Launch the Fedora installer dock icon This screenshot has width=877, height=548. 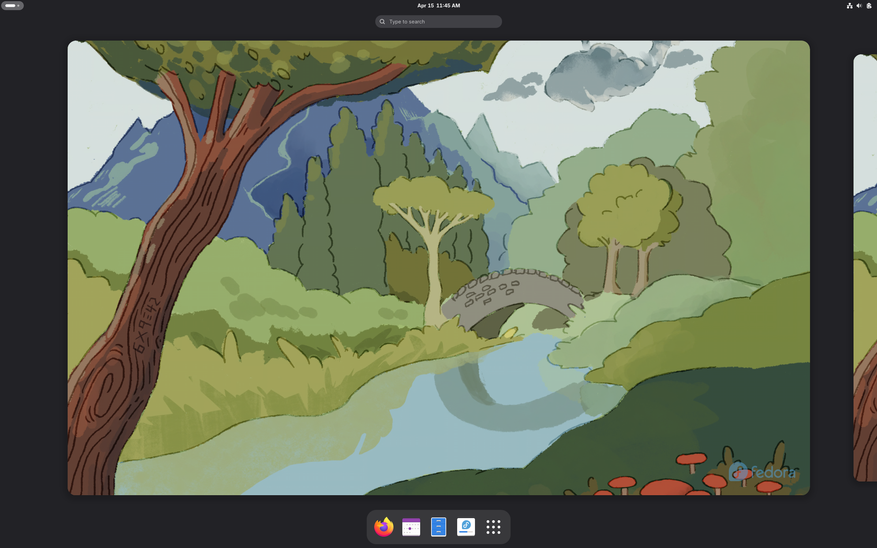tap(466, 527)
